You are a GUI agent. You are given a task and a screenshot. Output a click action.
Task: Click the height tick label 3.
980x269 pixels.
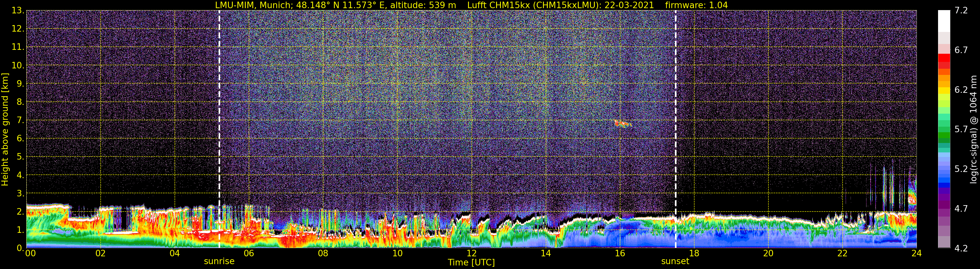(20, 193)
